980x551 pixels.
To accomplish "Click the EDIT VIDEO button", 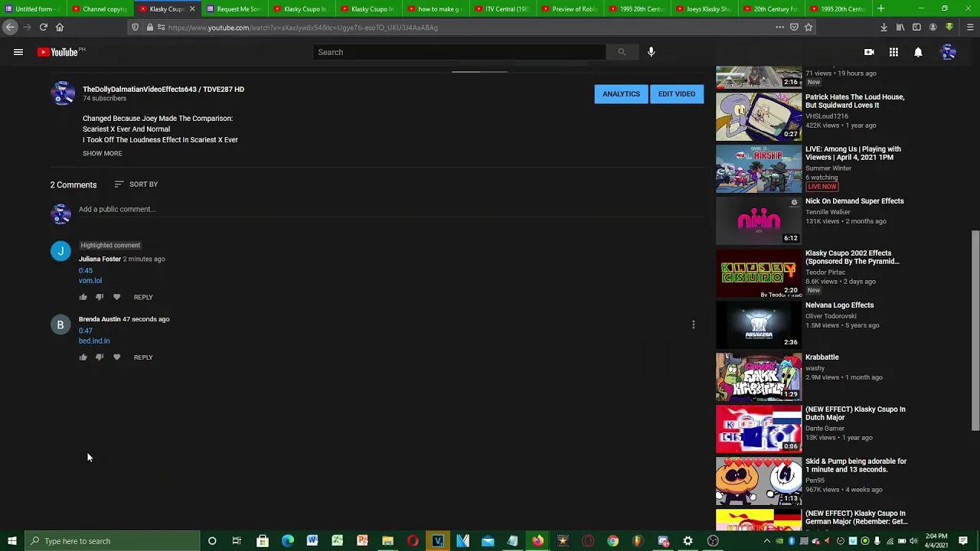I will [677, 94].
